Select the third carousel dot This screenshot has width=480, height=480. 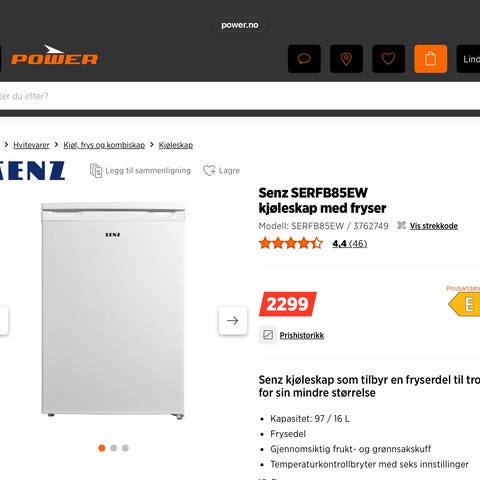coord(125,448)
